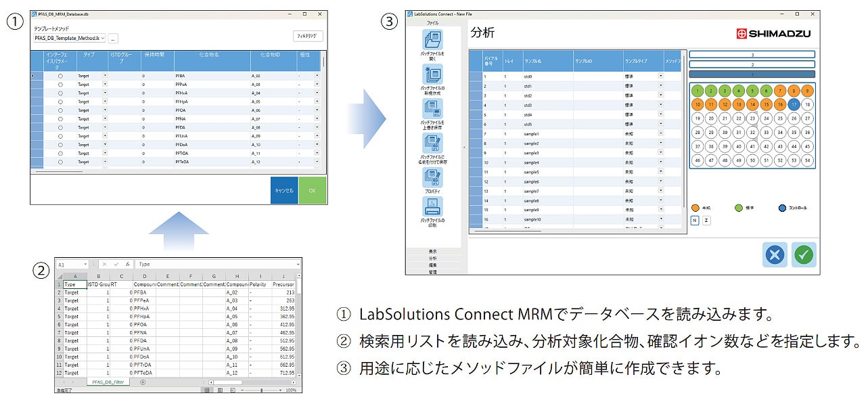Open batch file icon in LabSolutions sidebar
Viewport: 868px width, 404px height.
[432, 41]
